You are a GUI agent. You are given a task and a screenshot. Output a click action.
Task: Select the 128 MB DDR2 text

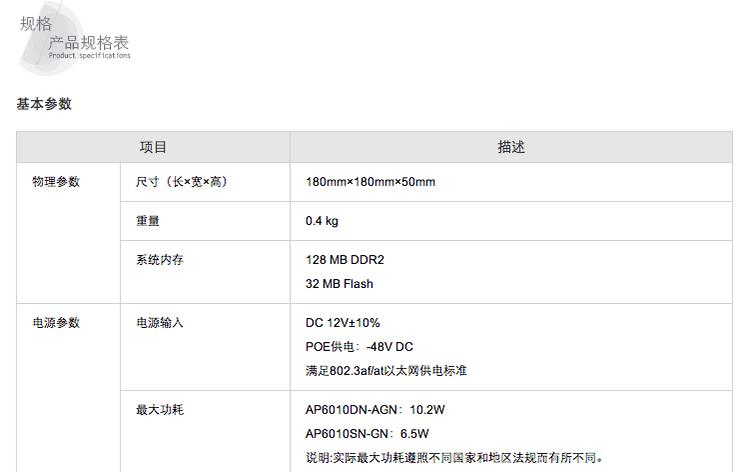tap(345, 260)
